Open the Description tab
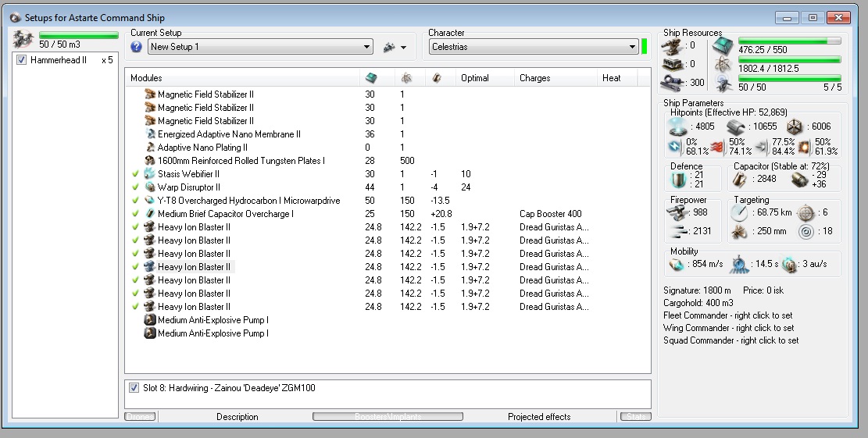Screen dimensions: 868x438 tap(237, 416)
